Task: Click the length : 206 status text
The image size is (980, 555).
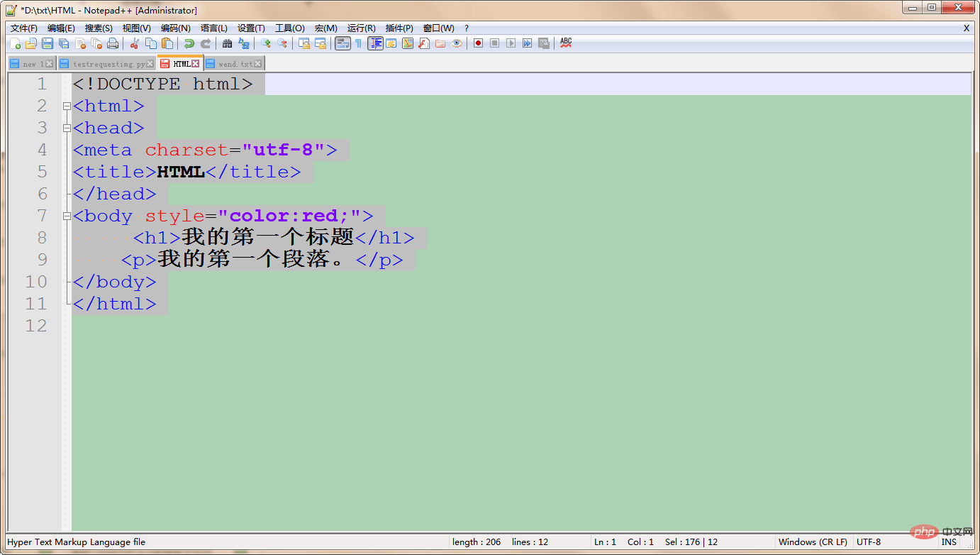Action: coord(477,542)
